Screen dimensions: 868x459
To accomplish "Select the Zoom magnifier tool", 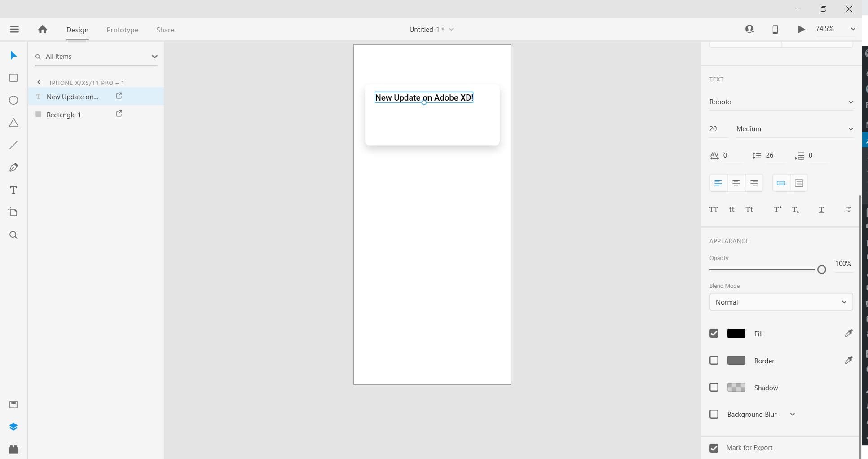I will tap(13, 235).
